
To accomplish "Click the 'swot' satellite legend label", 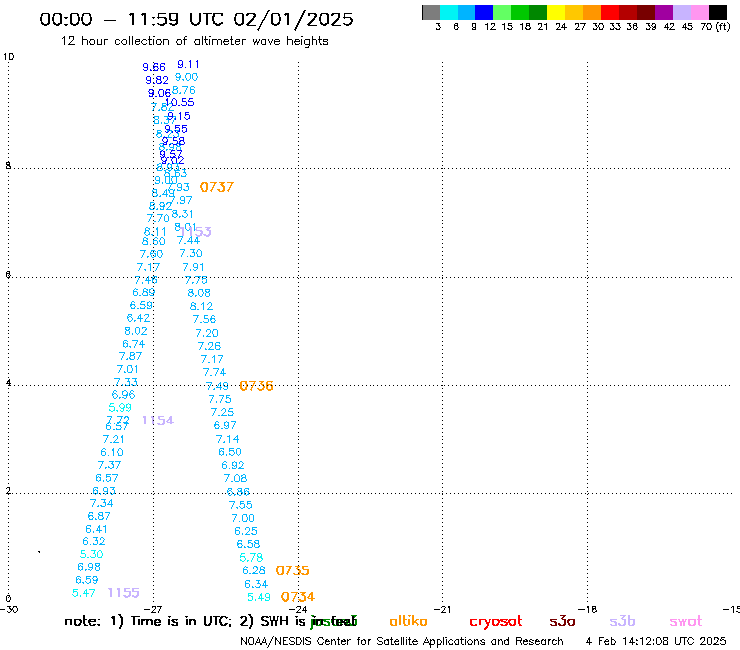I will point(686,621).
